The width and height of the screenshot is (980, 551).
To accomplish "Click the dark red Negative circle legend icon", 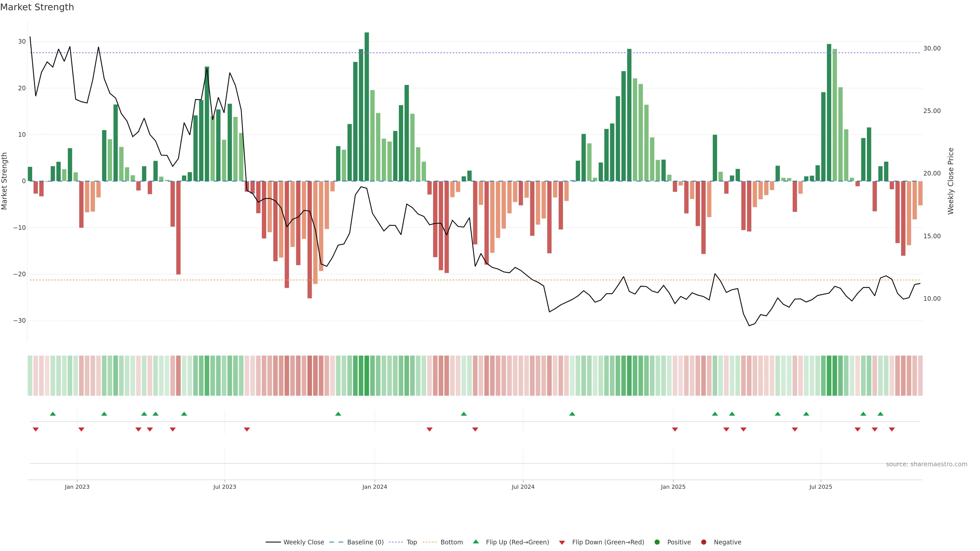I will click(x=703, y=542).
